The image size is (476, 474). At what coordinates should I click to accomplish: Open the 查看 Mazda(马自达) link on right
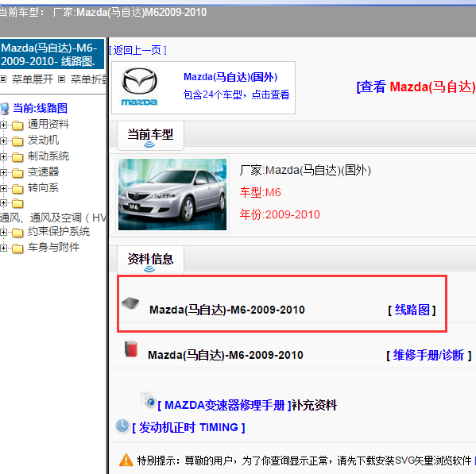[416, 87]
